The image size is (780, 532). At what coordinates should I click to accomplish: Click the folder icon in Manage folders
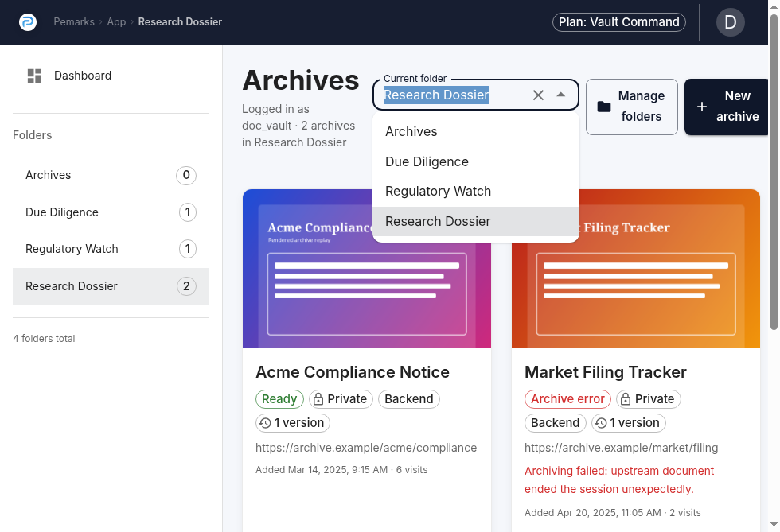tap(604, 107)
